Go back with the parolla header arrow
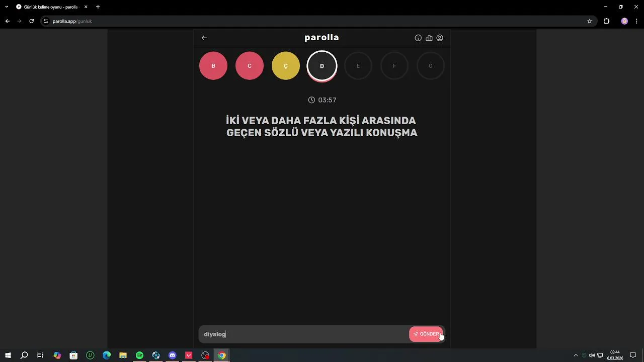The width and height of the screenshot is (644, 362). tap(204, 38)
